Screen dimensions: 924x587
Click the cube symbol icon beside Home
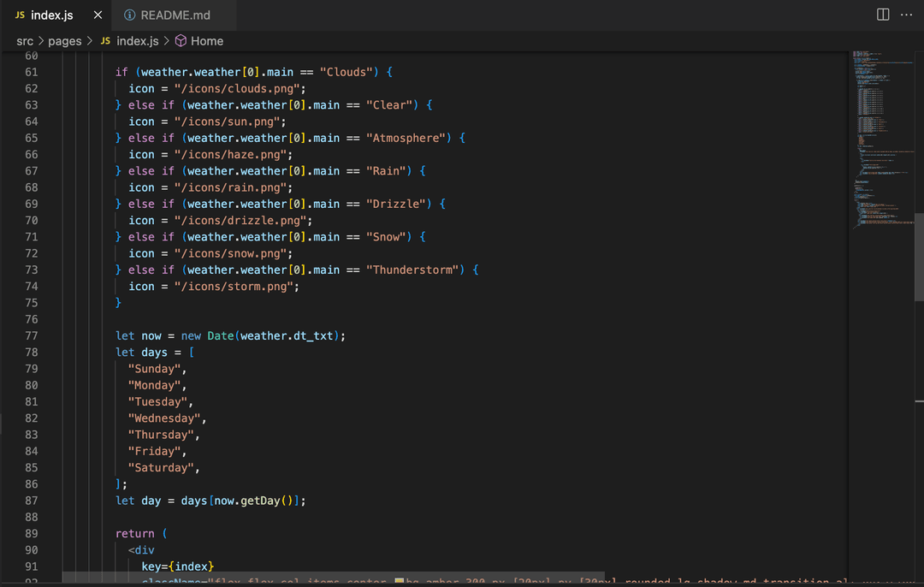pyautogui.click(x=181, y=41)
